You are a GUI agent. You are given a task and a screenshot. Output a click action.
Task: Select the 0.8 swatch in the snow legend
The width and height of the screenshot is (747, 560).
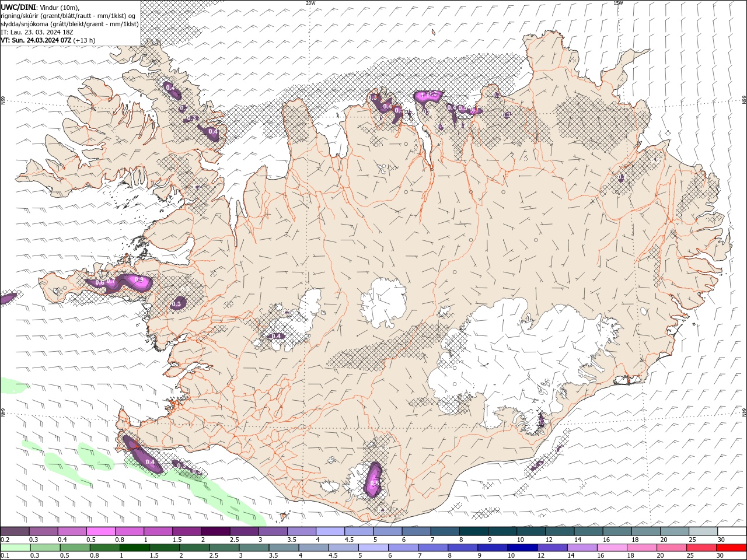point(129,531)
